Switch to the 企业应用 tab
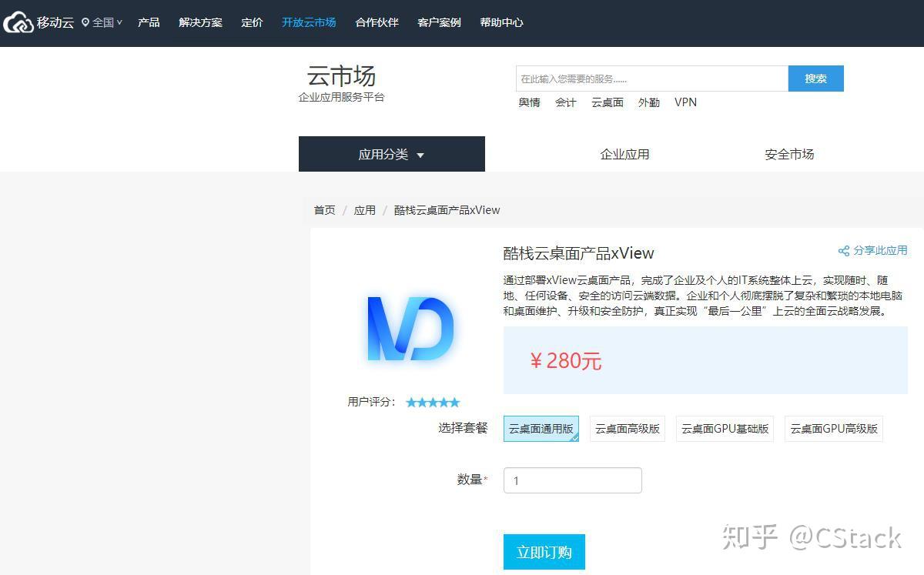Viewport: 924px width, 575px height. (x=624, y=154)
